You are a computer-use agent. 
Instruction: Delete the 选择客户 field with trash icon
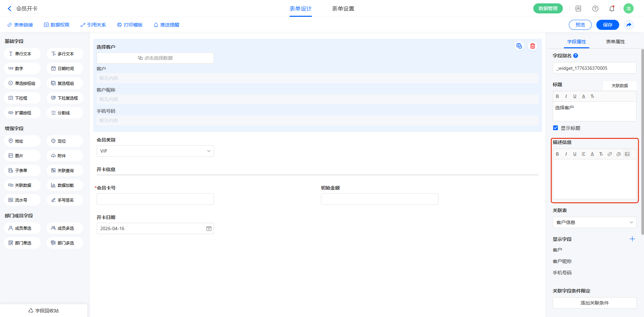click(x=532, y=46)
